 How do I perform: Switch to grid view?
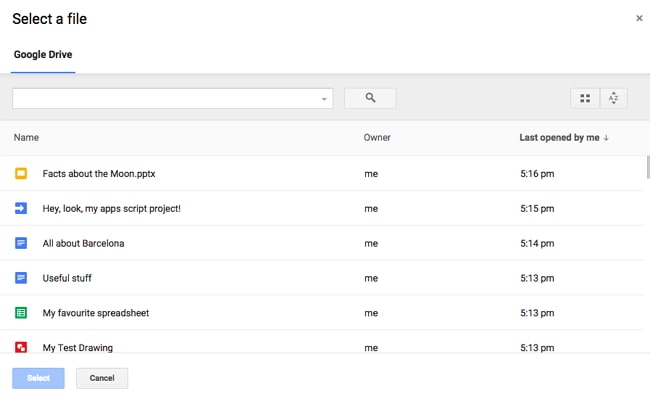585,98
